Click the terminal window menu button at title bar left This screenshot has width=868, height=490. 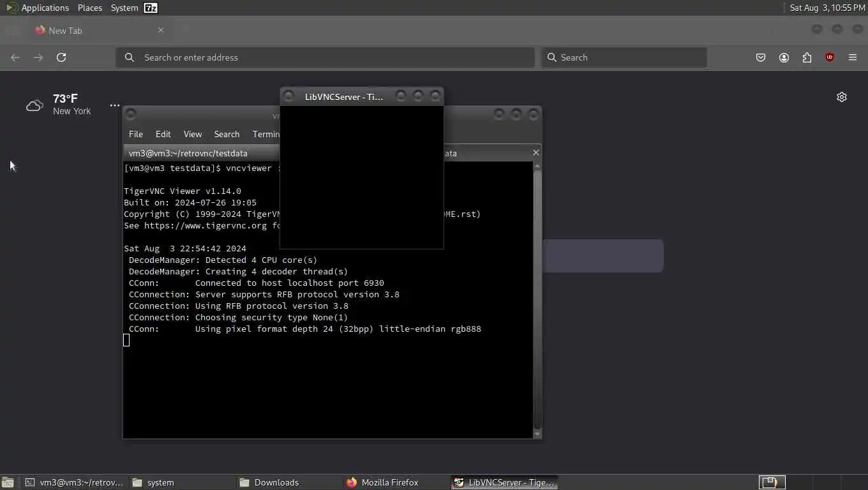click(x=131, y=114)
